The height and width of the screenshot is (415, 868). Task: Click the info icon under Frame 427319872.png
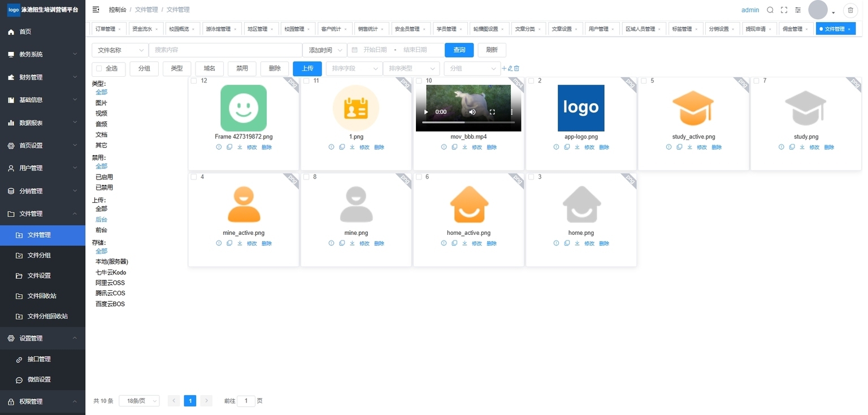(x=219, y=147)
